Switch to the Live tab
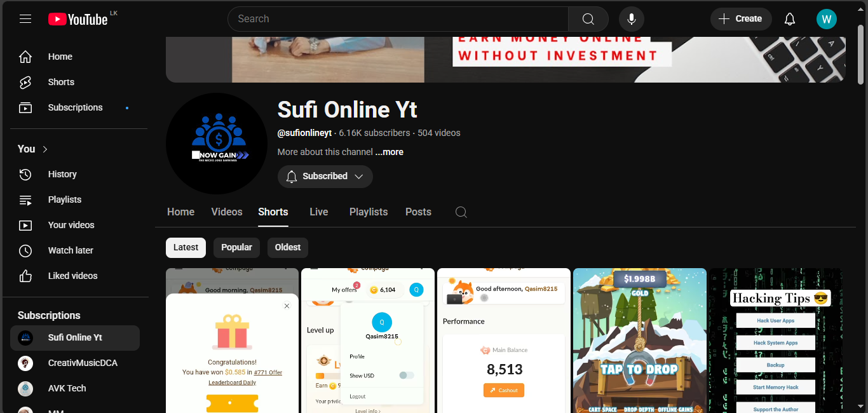This screenshot has width=868, height=413. (x=319, y=212)
